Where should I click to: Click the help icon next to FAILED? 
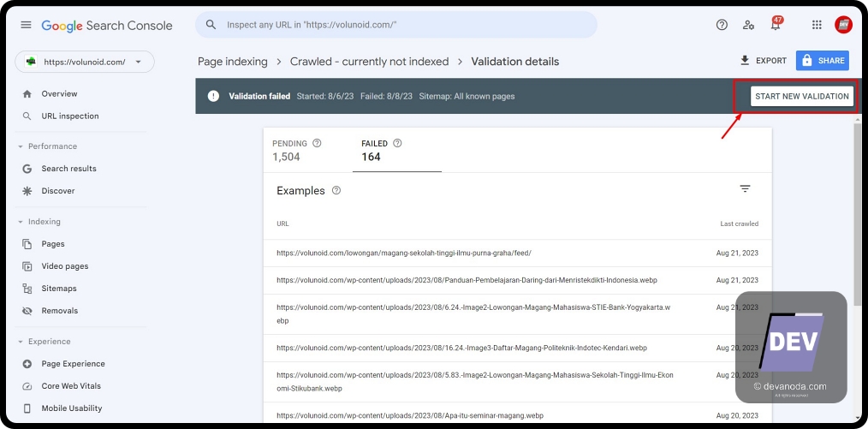(x=397, y=143)
